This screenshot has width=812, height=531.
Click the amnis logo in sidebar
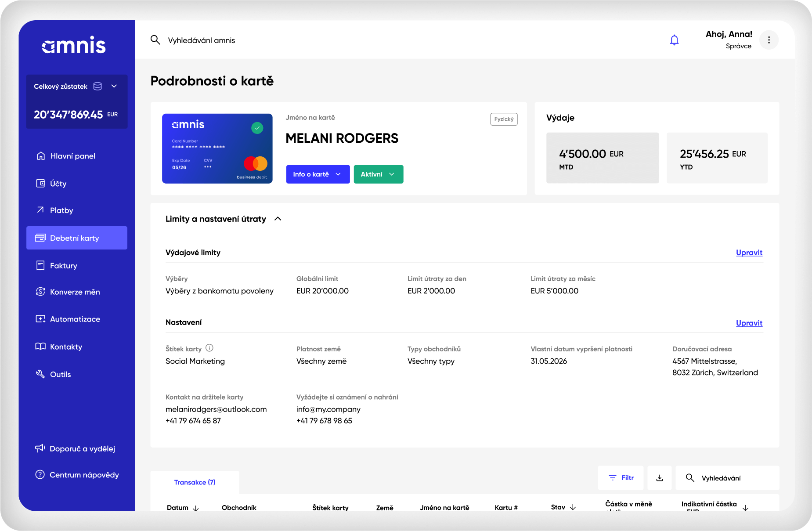[74, 45]
